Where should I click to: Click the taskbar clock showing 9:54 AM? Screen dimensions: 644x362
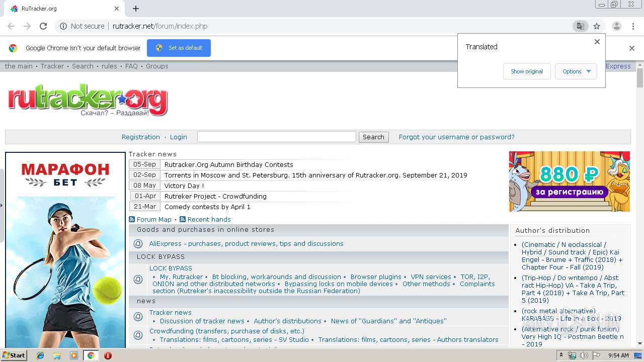pyautogui.click(x=618, y=355)
